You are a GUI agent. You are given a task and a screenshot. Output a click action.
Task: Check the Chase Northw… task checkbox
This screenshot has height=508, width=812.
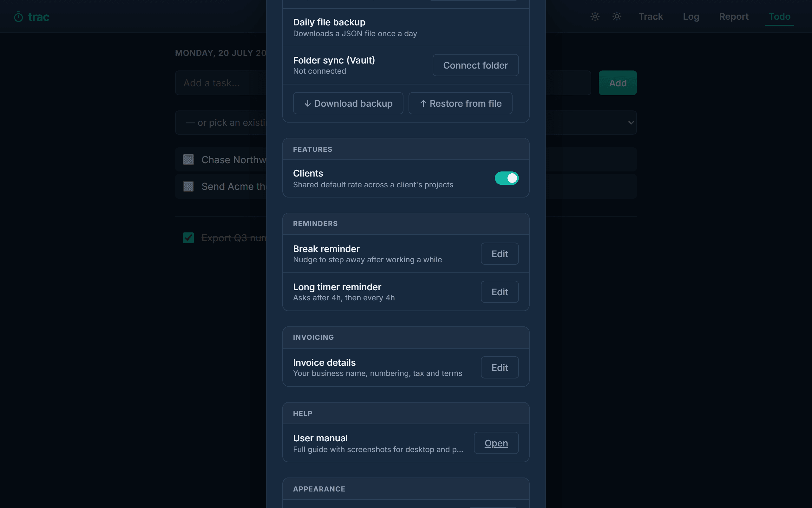(188, 159)
